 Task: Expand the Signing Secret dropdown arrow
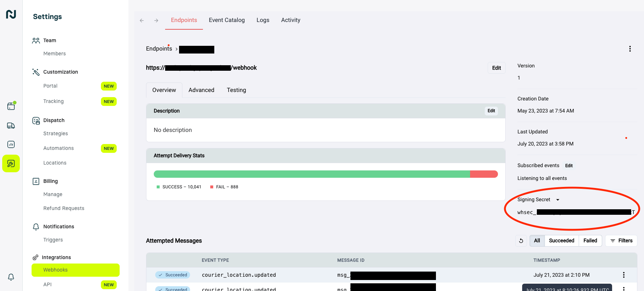click(558, 200)
